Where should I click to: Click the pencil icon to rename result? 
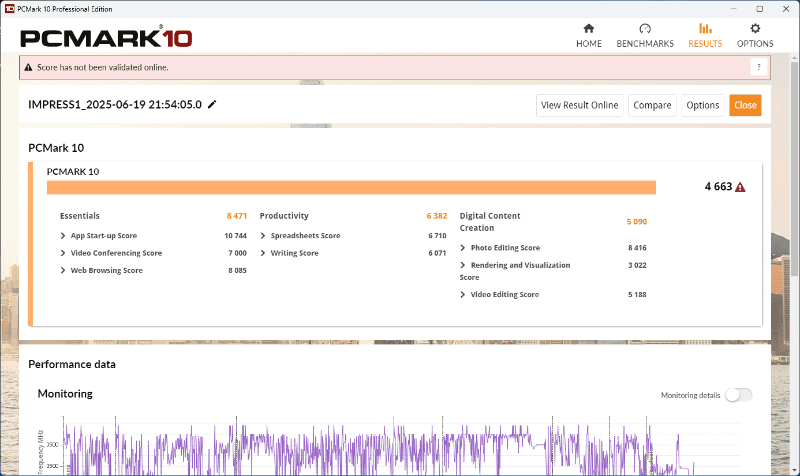[x=212, y=105]
